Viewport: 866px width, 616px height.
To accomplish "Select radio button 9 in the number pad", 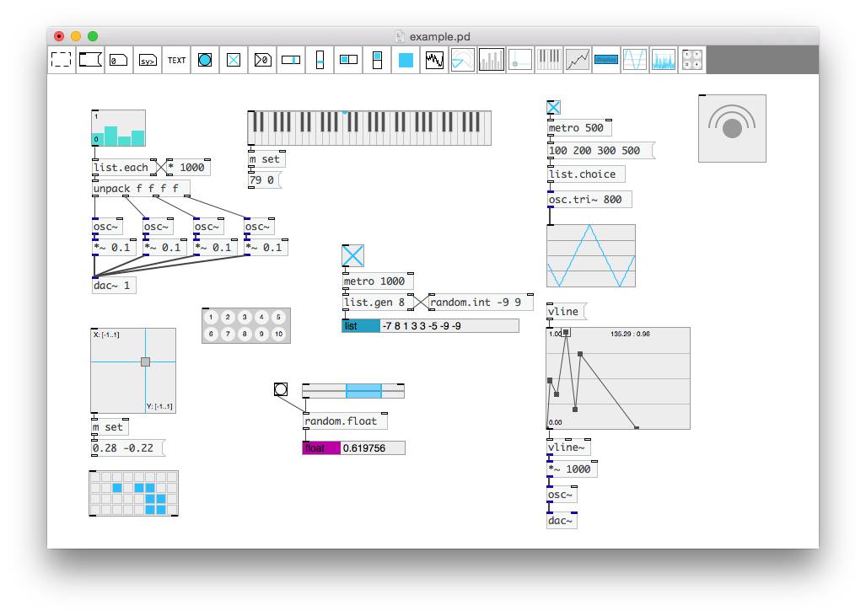I will [x=261, y=334].
